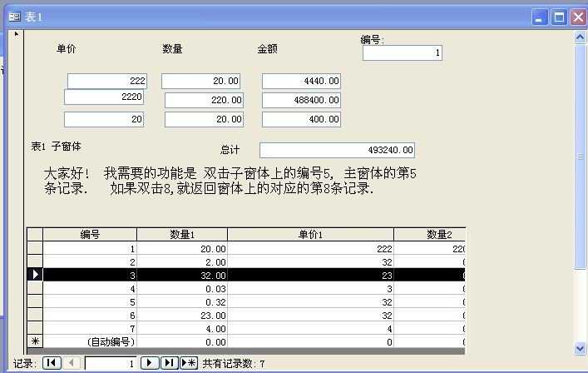The width and height of the screenshot is (588, 373).
Task: Click the previous record navigation arrow
Action: pos(72,363)
